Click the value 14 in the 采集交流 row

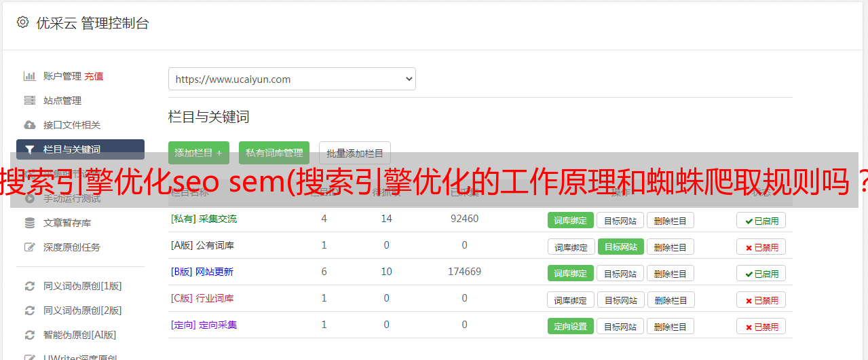pyautogui.click(x=387, y=219)
